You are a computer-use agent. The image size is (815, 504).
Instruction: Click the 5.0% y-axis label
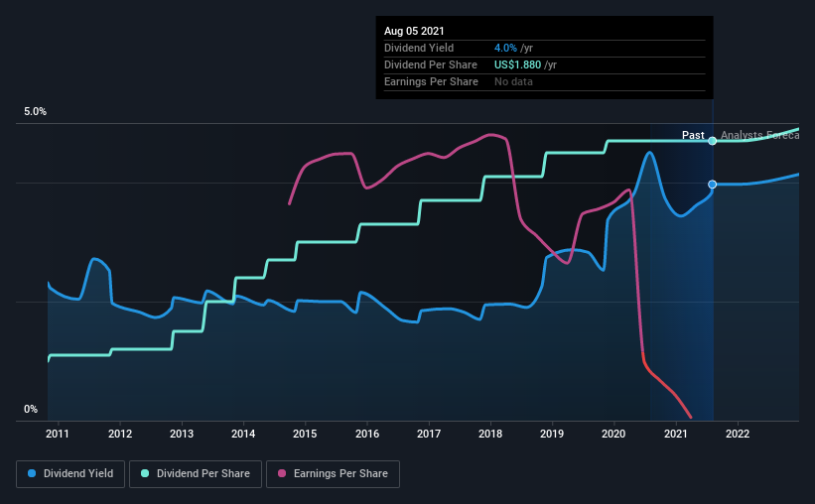[35, 112]
